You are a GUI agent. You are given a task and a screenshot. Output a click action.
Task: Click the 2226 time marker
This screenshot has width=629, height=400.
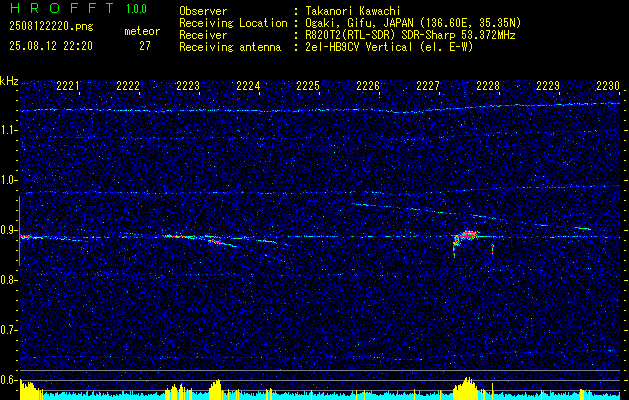pyautogui.click(x=368, y=86)
